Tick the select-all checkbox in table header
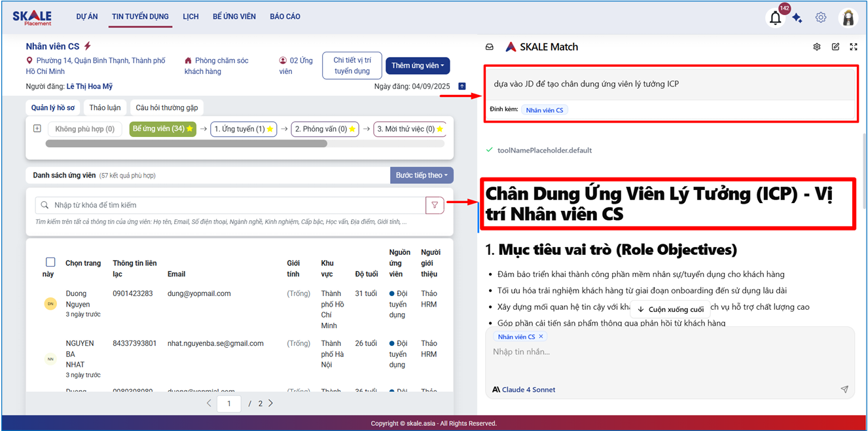Viewport: 868px width, 431px height. 50,262
